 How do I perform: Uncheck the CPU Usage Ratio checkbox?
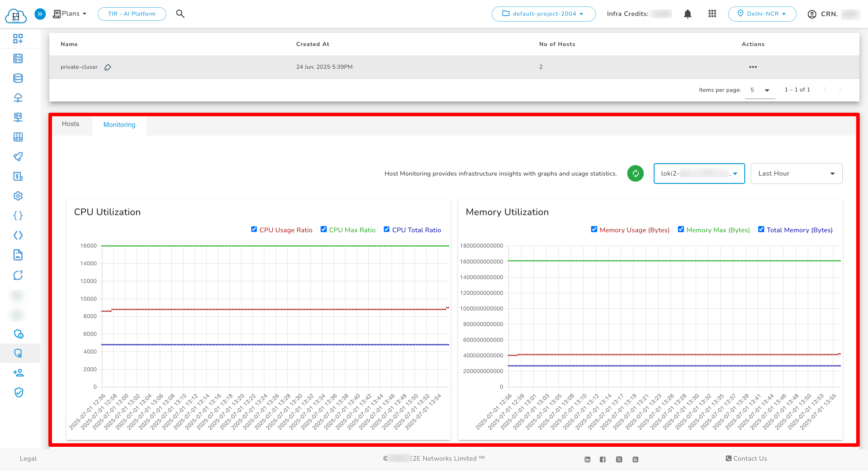click(x=254, y=229)
